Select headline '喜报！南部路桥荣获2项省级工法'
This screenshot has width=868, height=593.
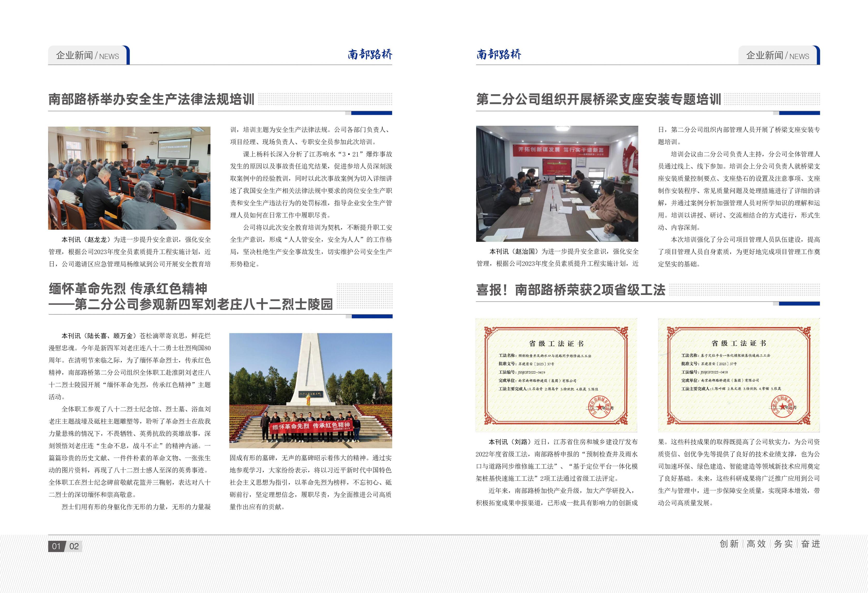click(571, 290)
